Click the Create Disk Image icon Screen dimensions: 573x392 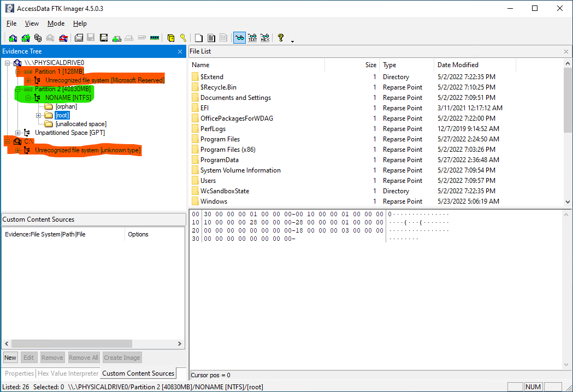(79, 38)
